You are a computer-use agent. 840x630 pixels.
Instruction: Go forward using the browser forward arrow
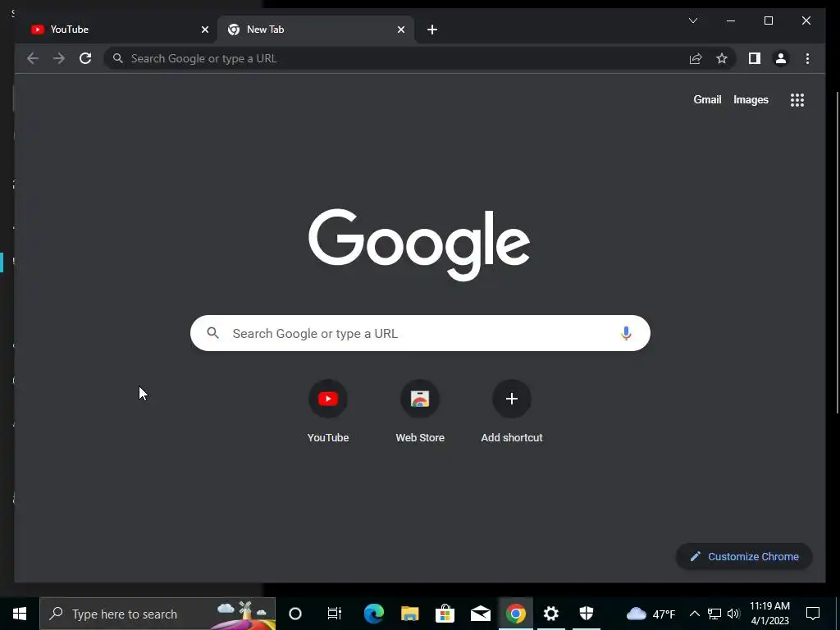(59, 58)
